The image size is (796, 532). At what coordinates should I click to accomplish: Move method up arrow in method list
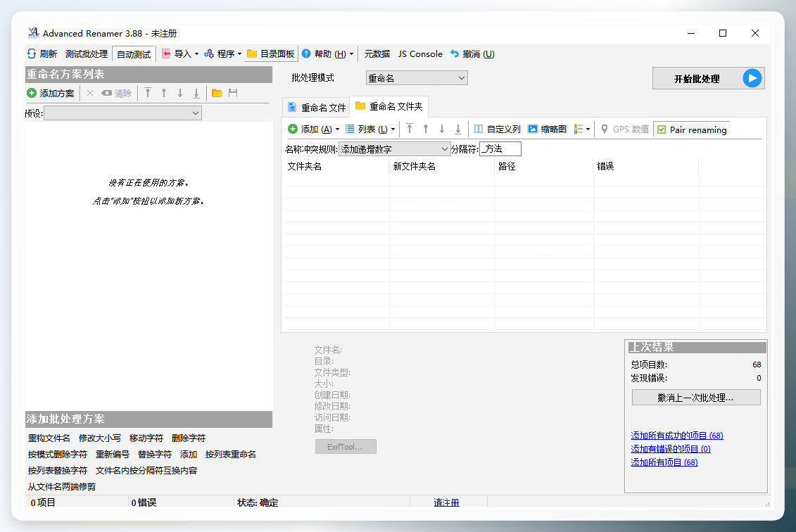tap(164, 93)
